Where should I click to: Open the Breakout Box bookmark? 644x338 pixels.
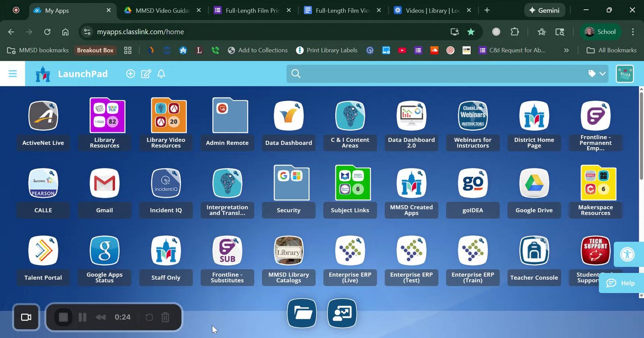95,50
